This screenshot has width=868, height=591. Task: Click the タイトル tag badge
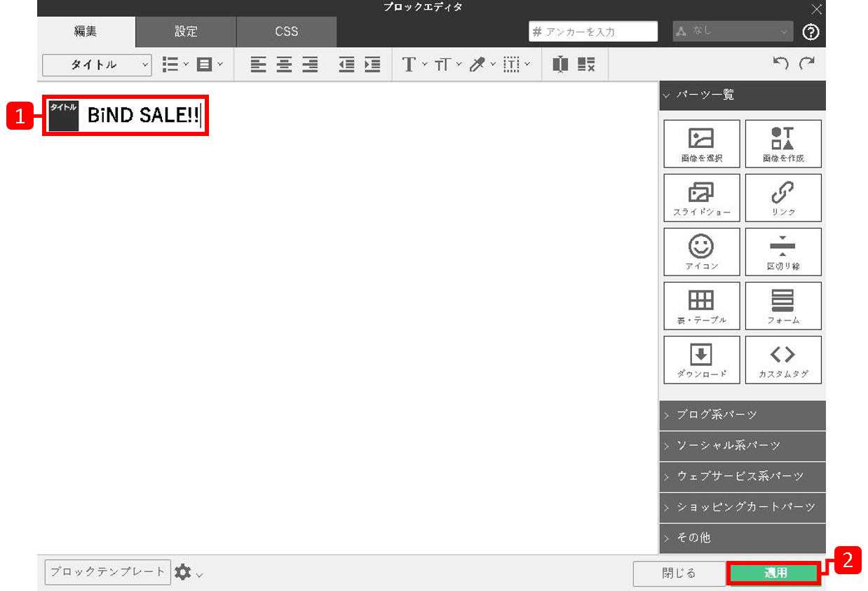pyautogui.click(x=64, y=116)
